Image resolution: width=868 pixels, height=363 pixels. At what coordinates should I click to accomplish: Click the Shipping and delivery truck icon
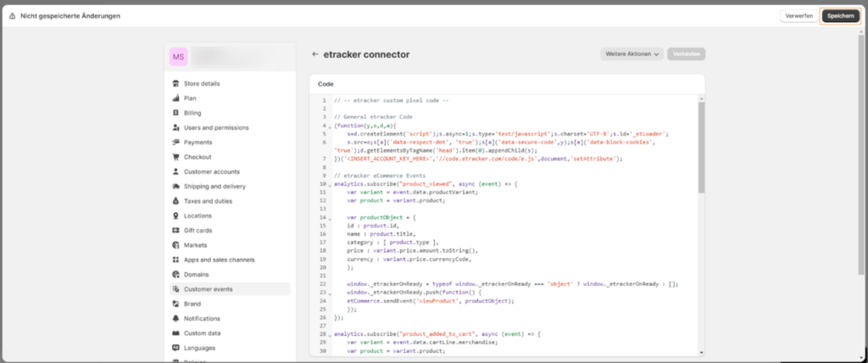176,187
